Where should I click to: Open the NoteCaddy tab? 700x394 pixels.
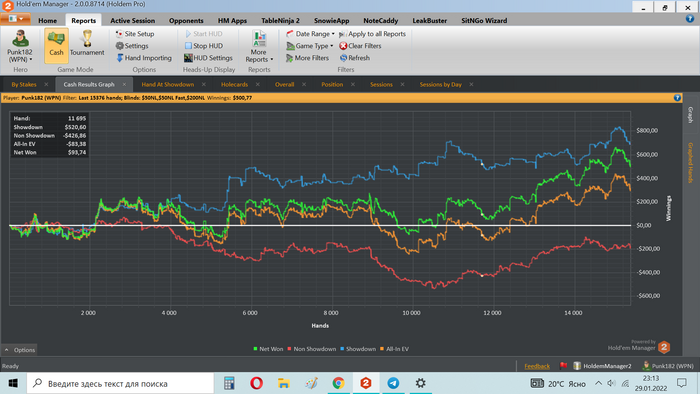coord(381,21)
